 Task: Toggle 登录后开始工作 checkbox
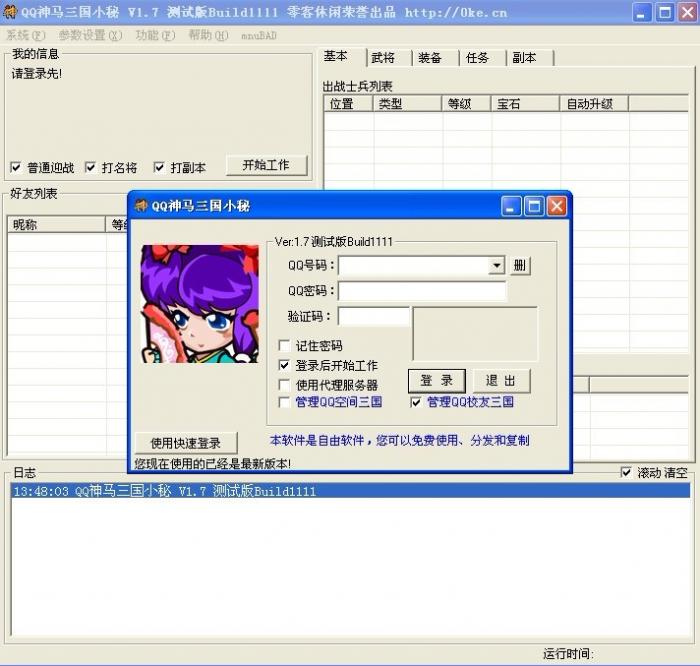[x=284, y=365]
